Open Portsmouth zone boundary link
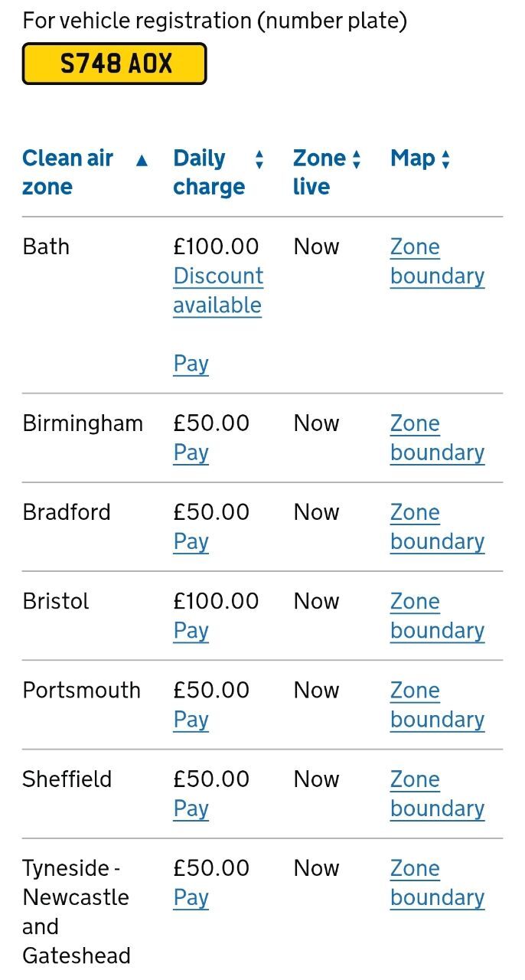This screenshot has width=525, height=980. 436,704
